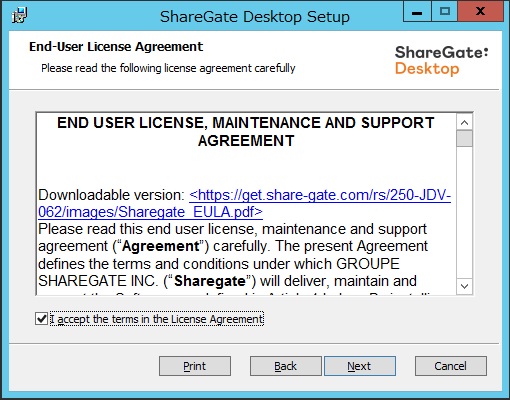
Task: Close the ShareGate Desktop Setup window
Action: [x=480, y=12]
